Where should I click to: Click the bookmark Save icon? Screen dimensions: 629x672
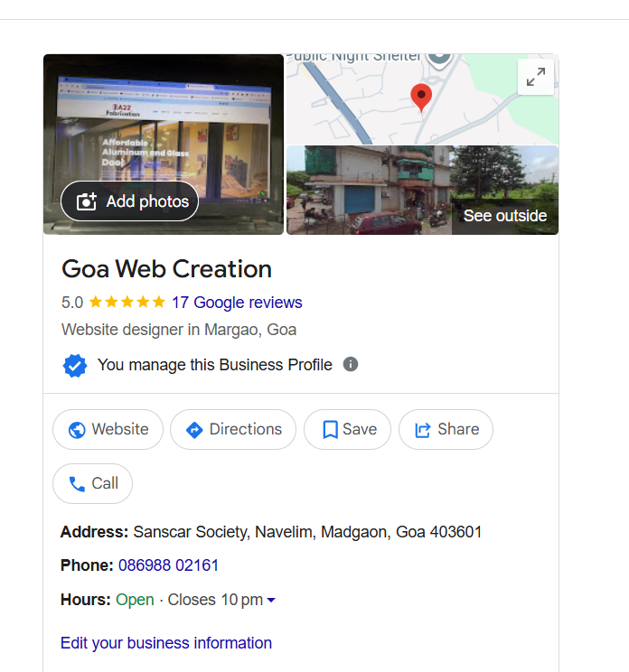(330, 430)
